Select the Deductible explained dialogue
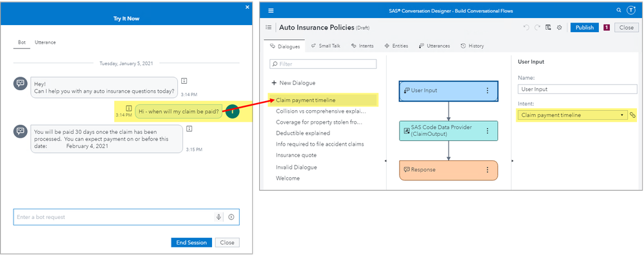This screenshot has height=257, width=644. pos(303,133)
